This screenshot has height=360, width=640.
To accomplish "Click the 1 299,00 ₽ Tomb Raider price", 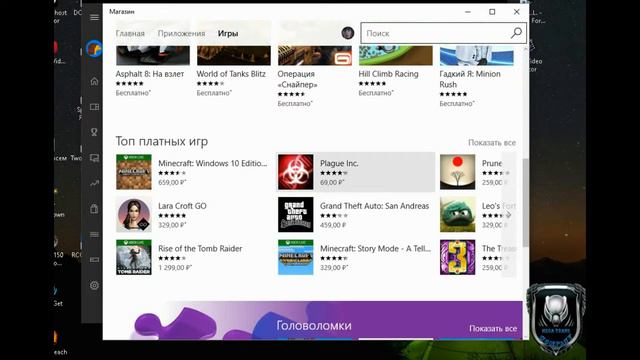I will (x=175, y=268).
